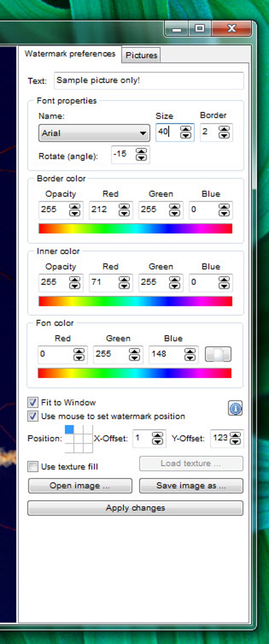Adjust Inner color Green spinner
The height and width of the screenshot is (644, 269).
(175, 283)
